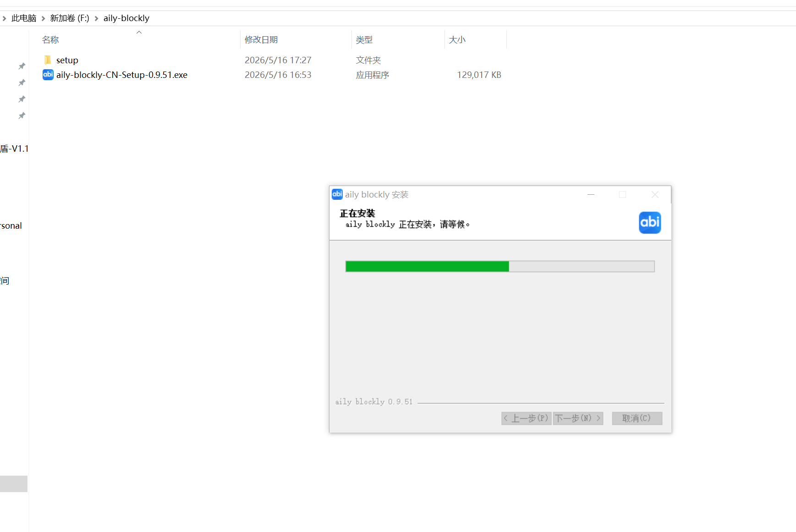This screenshot has width=796, height=532.
Task: Sort files by 类型 column
Action: tap(364, 40)
